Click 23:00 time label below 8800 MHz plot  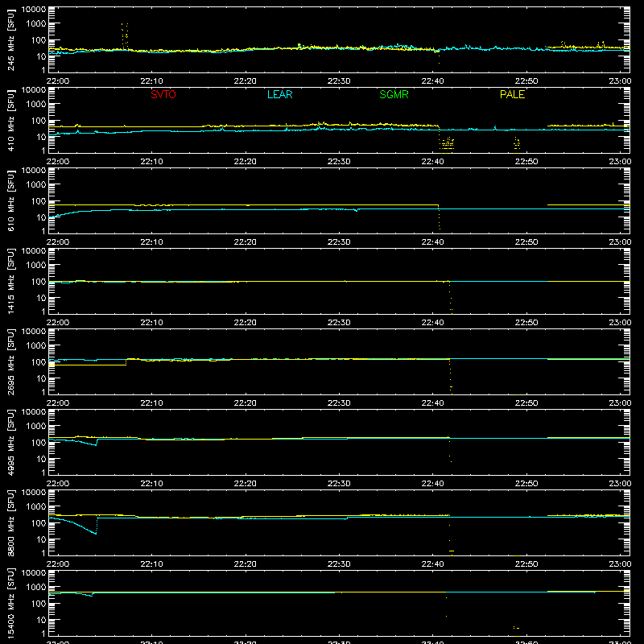(x=620, y=564)
